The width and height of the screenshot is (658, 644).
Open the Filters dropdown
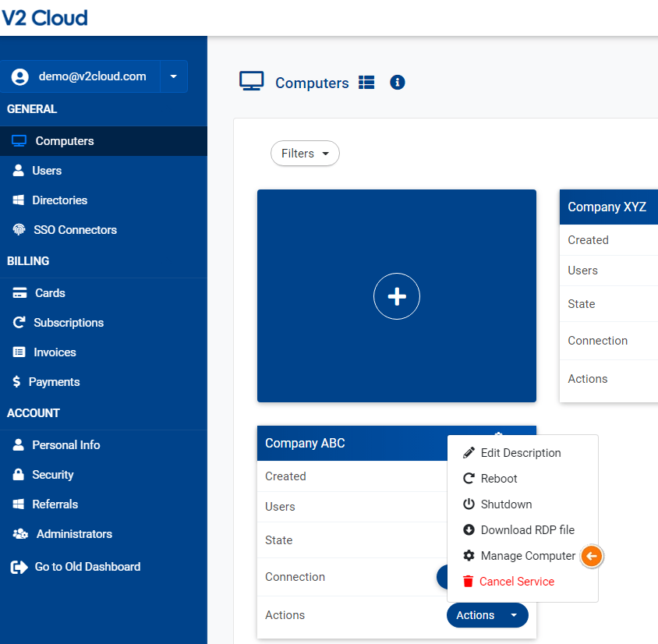tap(305, 153)
